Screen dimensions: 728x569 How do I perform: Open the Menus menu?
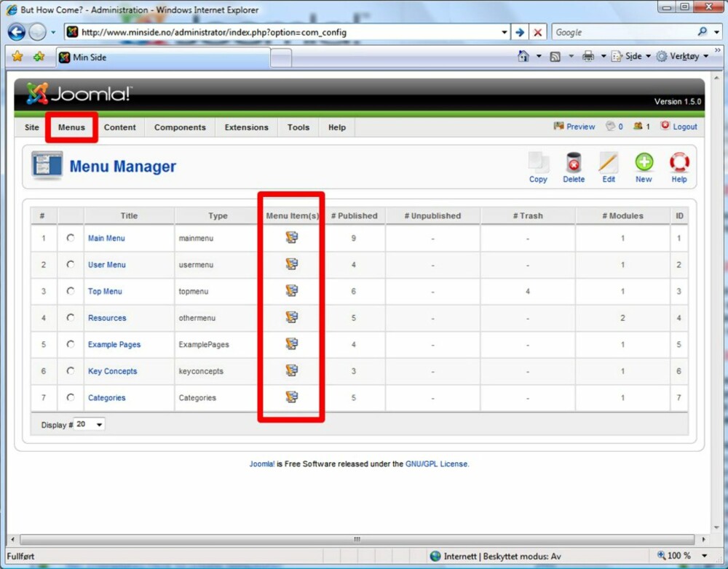point(71,127)
